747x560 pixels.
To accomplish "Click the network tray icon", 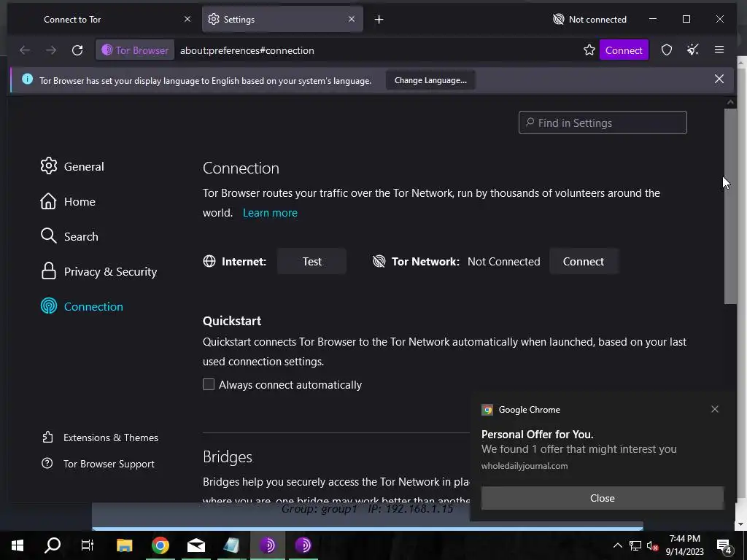I will (x=635, y=545).
